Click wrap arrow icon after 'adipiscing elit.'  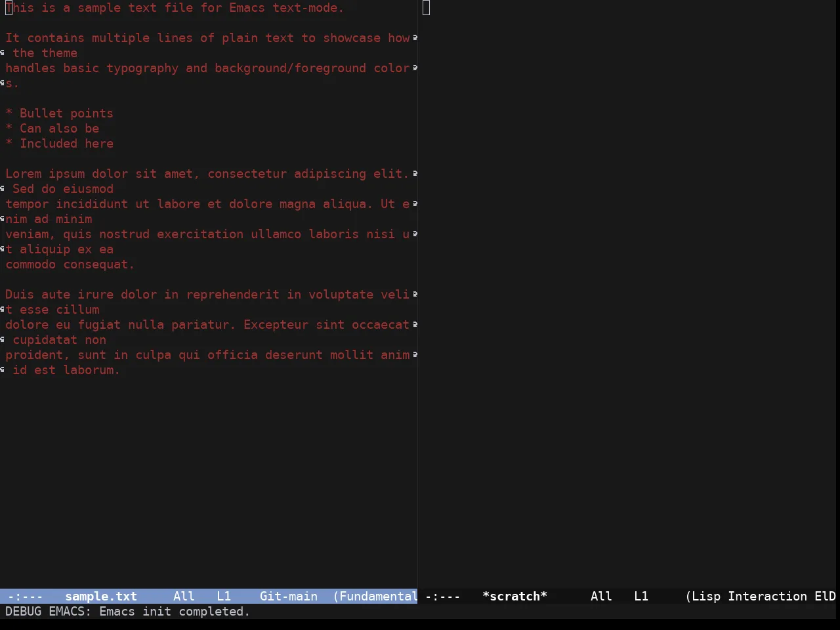[415, 174]
